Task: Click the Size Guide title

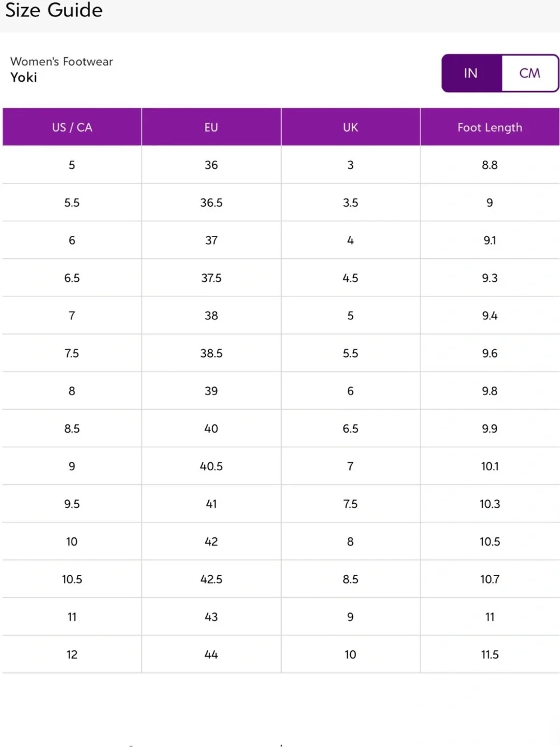Action: coord(54,10)
